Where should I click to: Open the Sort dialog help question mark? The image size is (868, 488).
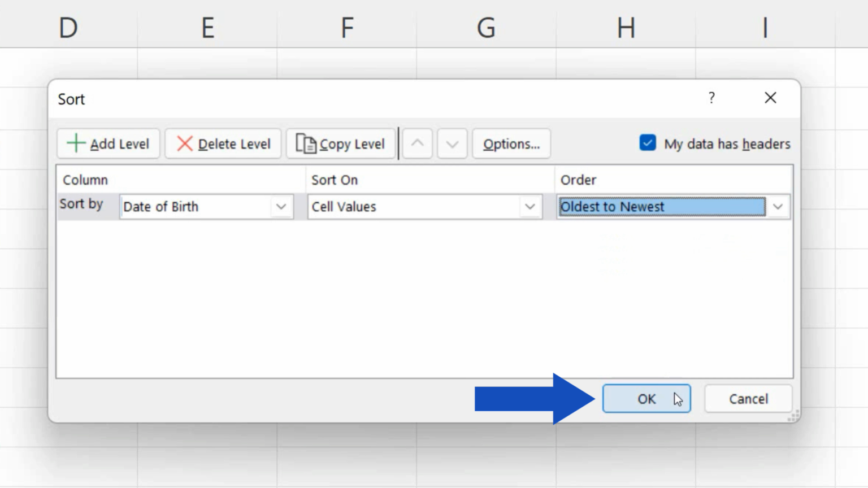coord(711,98)
